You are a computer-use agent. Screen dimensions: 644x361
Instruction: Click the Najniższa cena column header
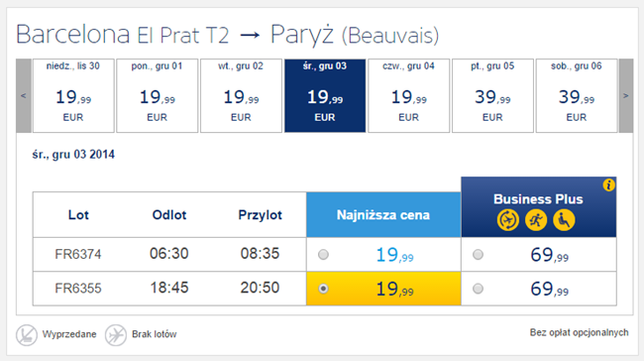(x=383, y=214)
